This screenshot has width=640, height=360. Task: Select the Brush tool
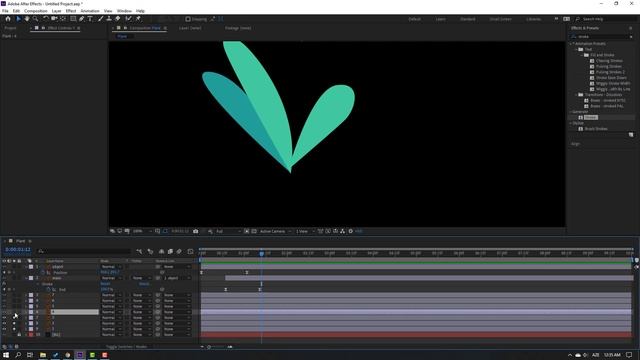100,19
